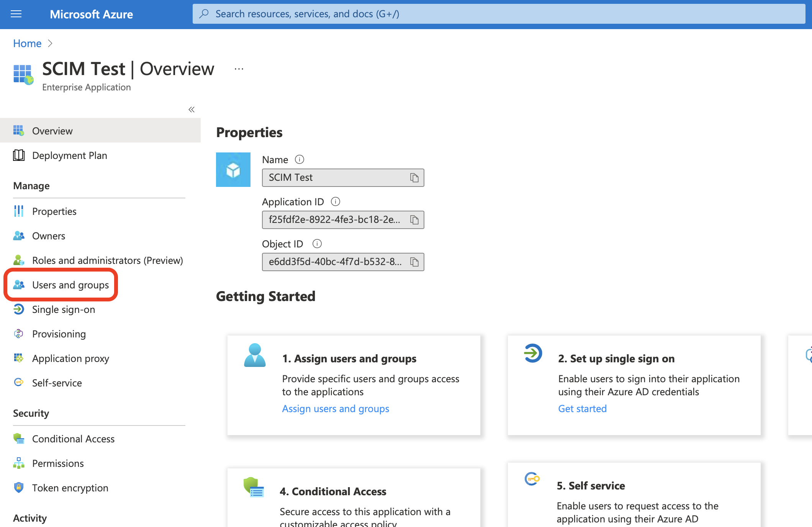
Task: Open Application proxy settings
Action: tap(100, 358)
